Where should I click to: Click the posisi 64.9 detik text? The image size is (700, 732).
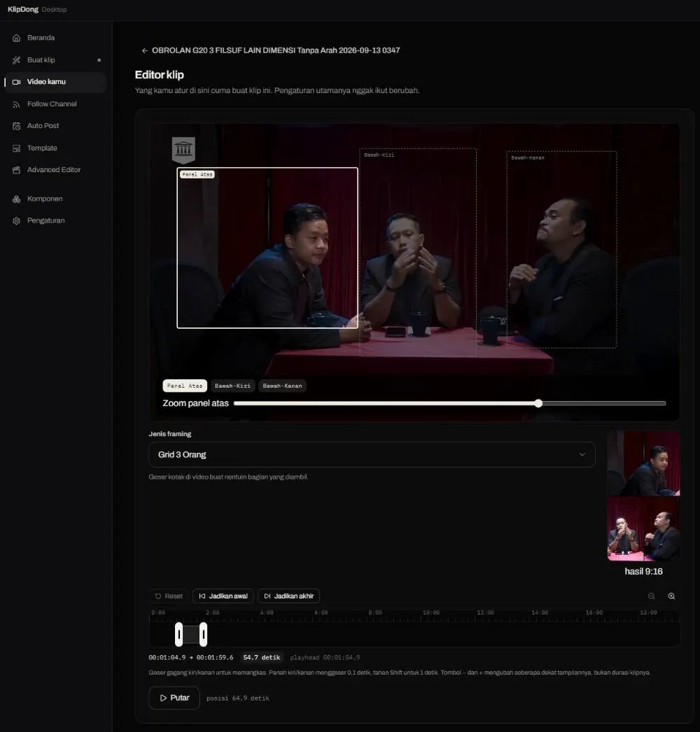pyautogui.click(x=238, y=698)
